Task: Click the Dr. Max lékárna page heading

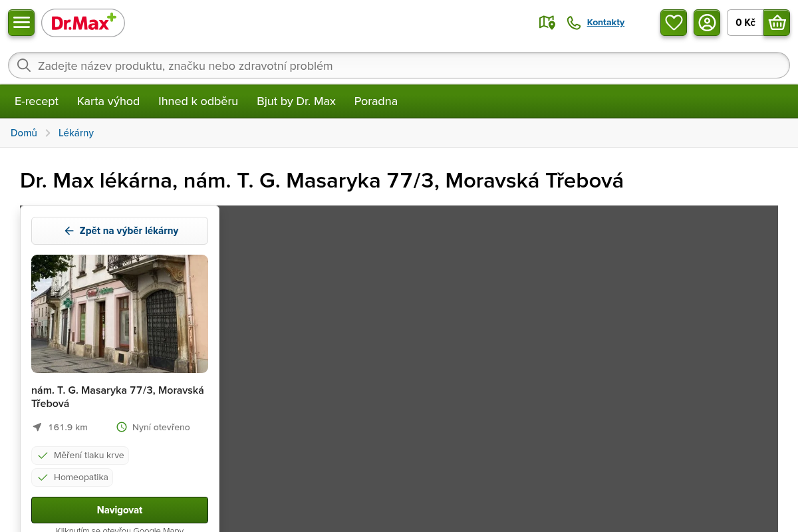Action: click(x=322, y=180)
